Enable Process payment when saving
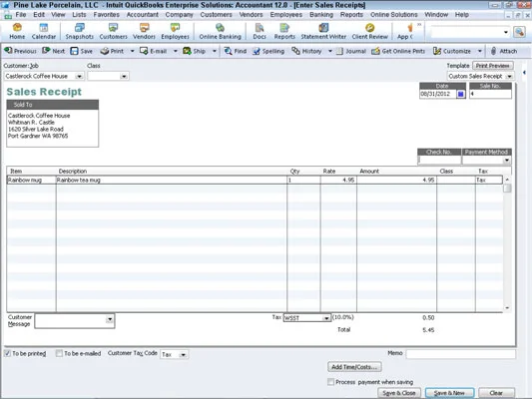 click(x=330, y=382)
